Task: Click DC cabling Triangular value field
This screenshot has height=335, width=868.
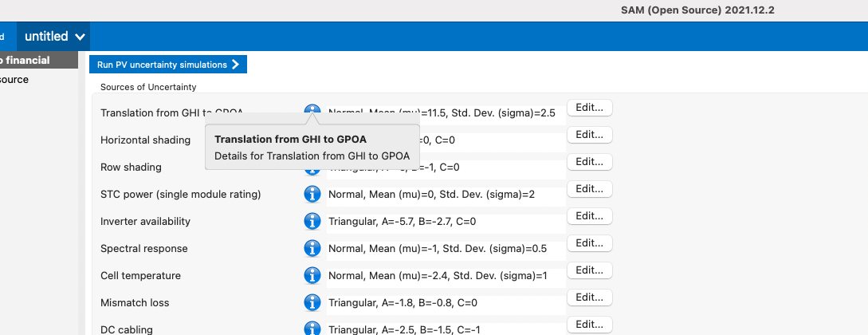Action: [446, 330]
